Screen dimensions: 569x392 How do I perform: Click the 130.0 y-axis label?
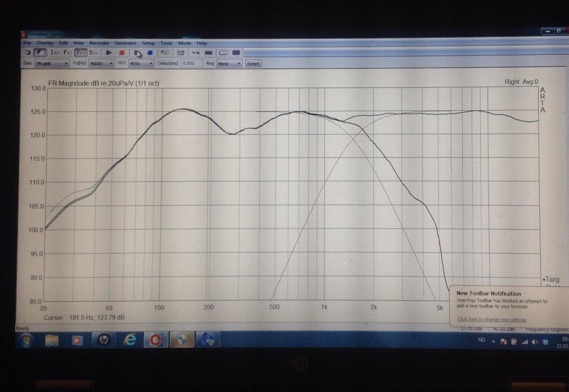(38, 89)
